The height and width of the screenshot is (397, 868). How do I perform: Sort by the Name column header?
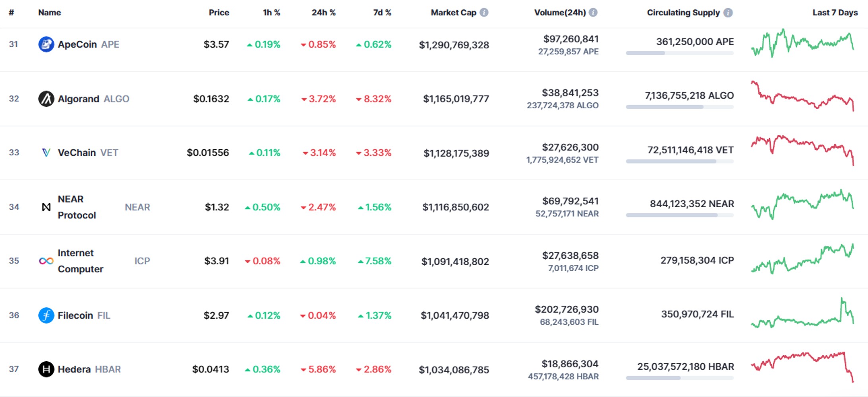(49, 12)
